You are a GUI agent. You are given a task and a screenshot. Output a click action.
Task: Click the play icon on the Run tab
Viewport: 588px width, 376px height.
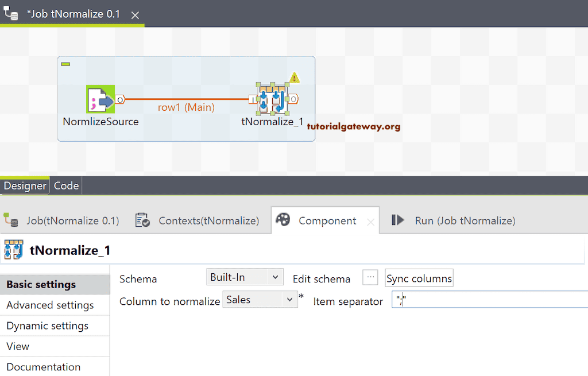tap(397, 220)
